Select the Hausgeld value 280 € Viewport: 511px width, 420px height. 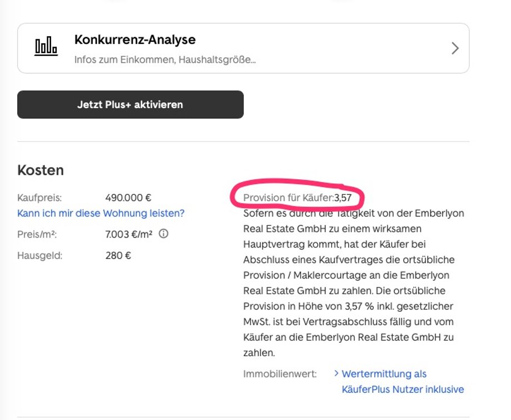118,256
